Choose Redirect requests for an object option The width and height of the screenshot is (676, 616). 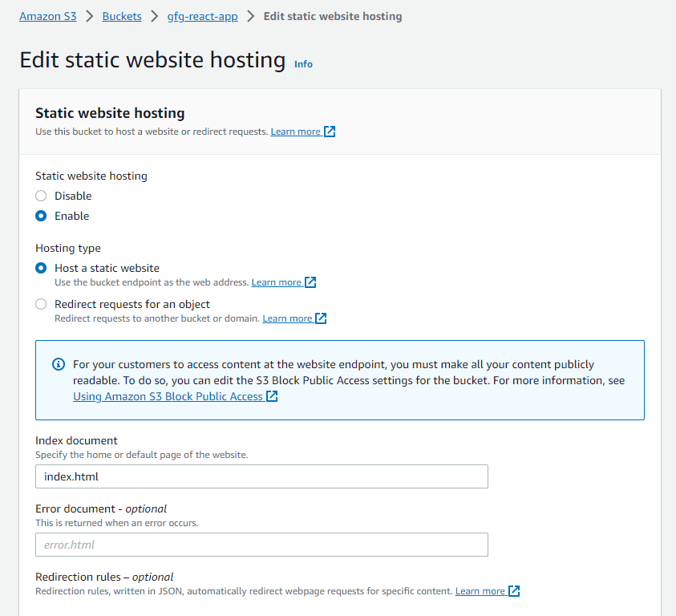click(x=41, y=304)
